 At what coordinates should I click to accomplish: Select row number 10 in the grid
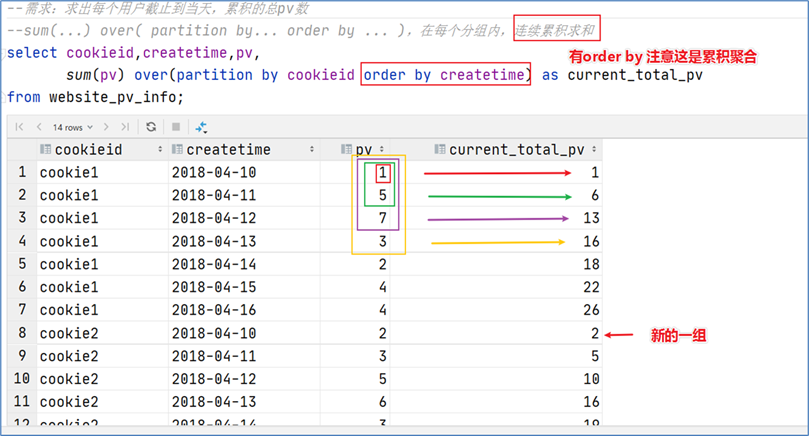[x=22, y=378]
